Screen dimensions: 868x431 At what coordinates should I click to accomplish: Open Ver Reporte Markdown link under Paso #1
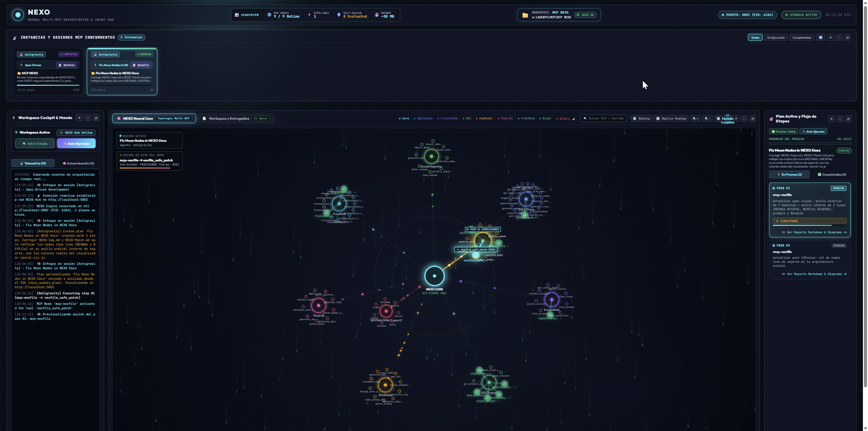(814, 232)
